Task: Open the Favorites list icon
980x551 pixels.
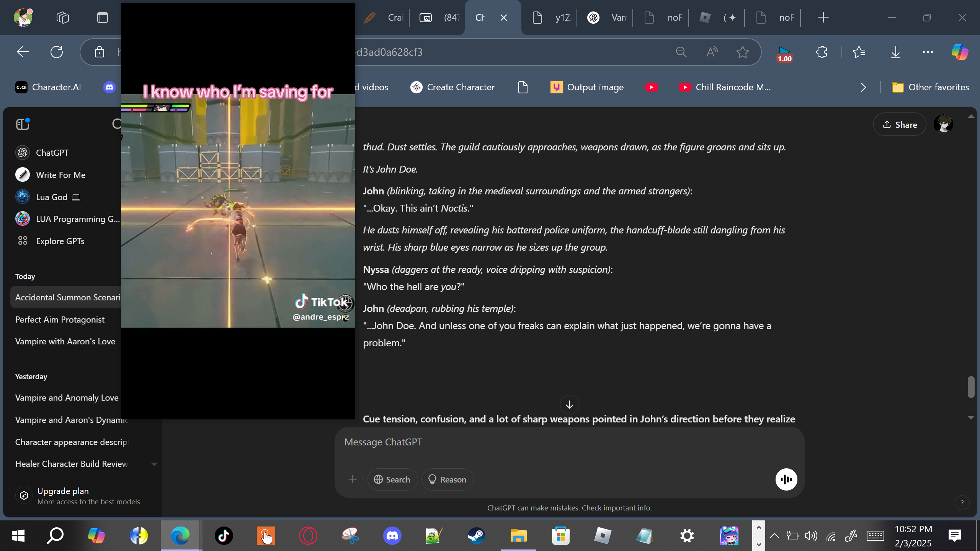Action: click(x=859, y=52)
